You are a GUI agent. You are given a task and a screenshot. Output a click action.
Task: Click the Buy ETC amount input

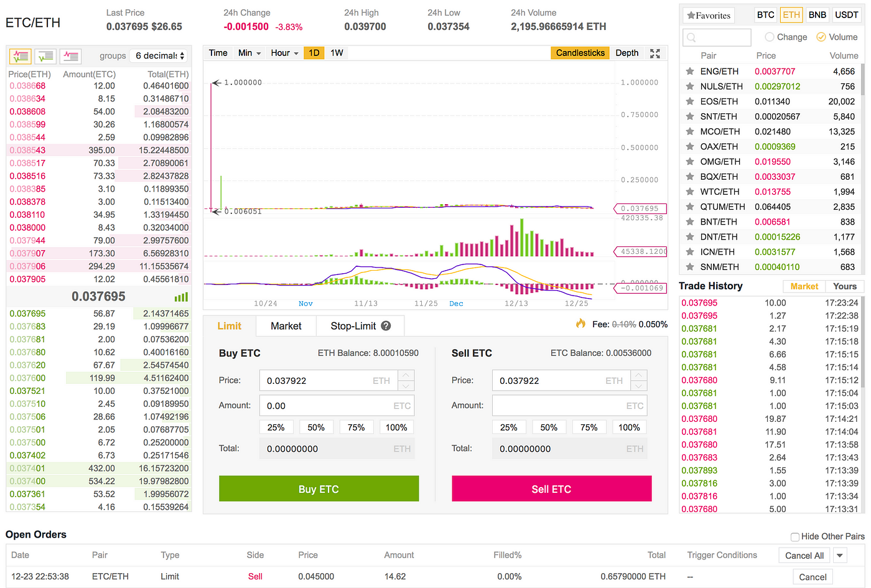tap(337, 406)
